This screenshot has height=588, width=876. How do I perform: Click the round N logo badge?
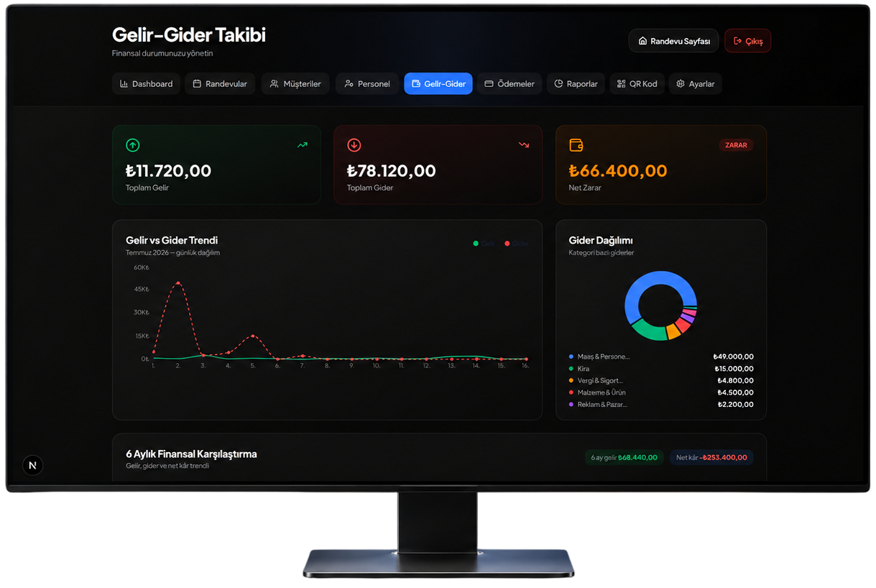tap(32, 465)
